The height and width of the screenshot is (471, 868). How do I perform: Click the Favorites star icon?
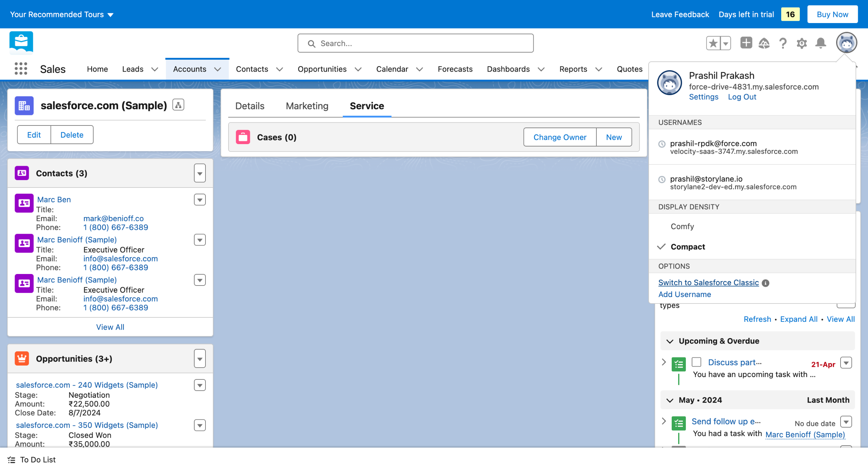tap(713, 43)
